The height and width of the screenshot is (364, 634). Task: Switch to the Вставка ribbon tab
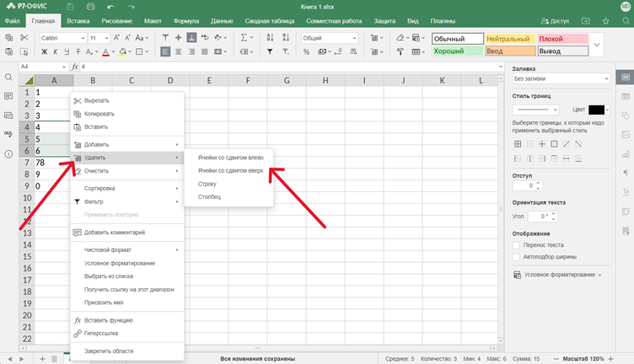point(78,19)
